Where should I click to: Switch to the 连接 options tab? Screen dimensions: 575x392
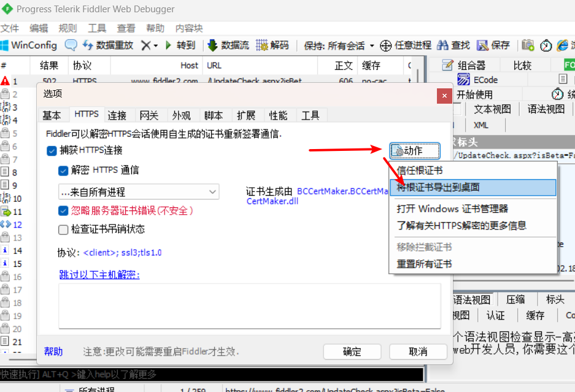coord(117,115)
